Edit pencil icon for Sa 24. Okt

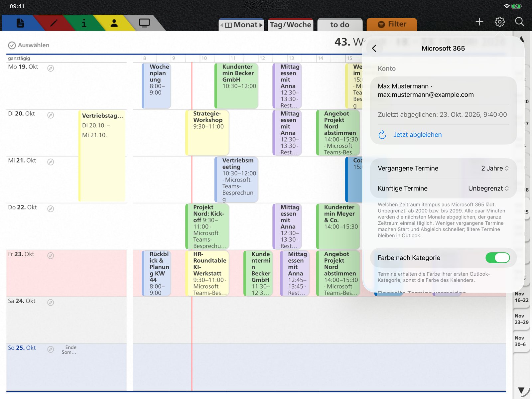51,303
